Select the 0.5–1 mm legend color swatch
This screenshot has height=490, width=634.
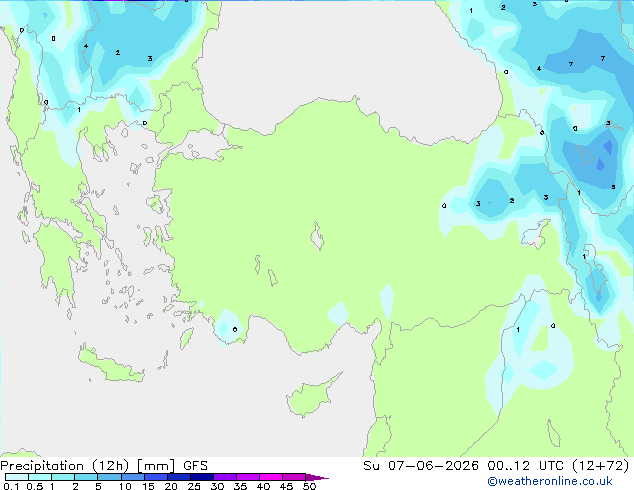pos(40,477)
